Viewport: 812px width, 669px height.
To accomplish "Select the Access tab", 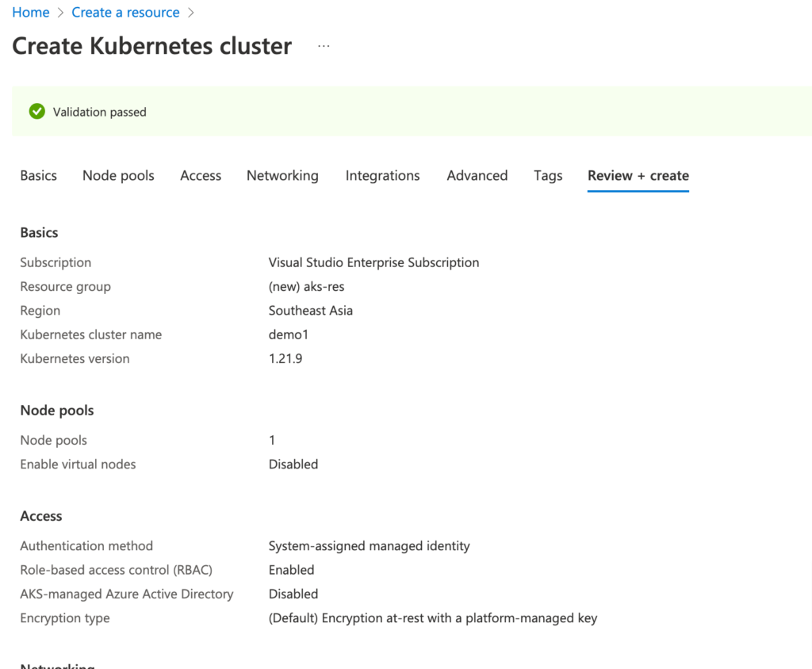I will 200,175.
